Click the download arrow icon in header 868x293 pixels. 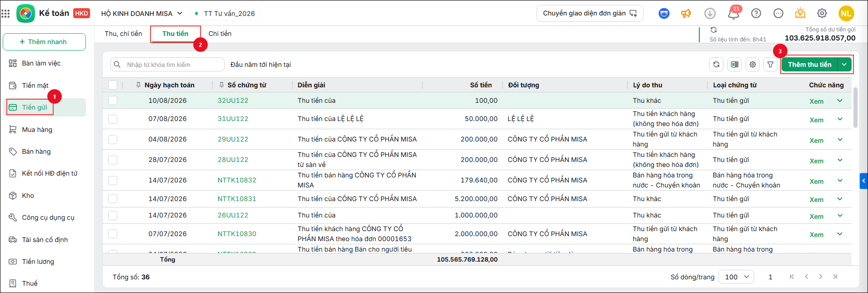pos(710,14)
